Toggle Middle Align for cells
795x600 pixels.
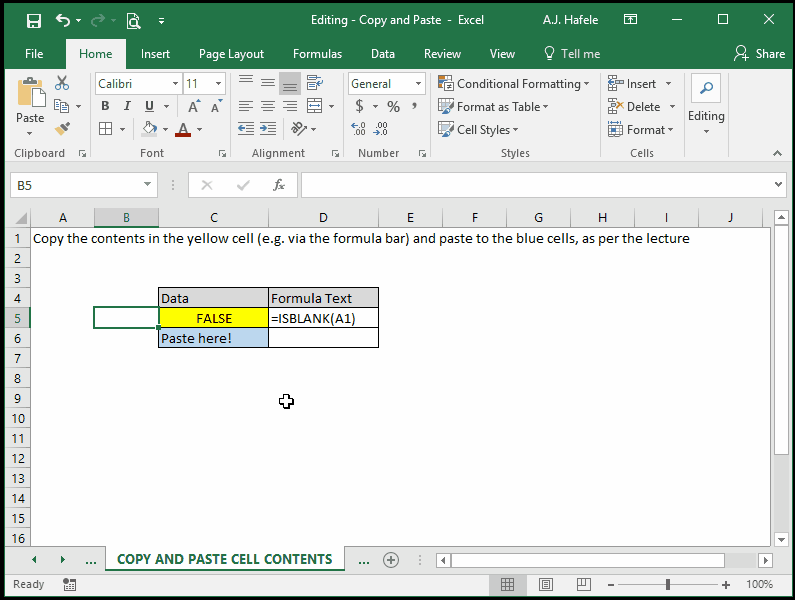(x=268, y=83)
